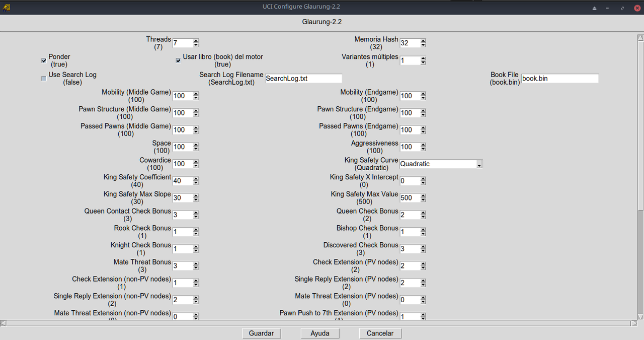
Task: Increase Queen Contact Check Bonus up arrow
Action: click(196, 213)
